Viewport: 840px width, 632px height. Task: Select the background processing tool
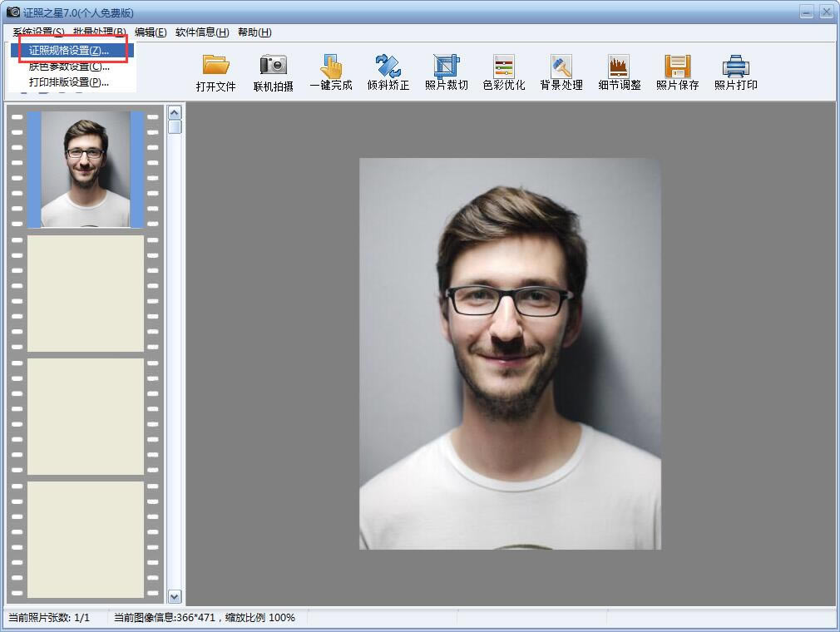click(x=561, y=66)
